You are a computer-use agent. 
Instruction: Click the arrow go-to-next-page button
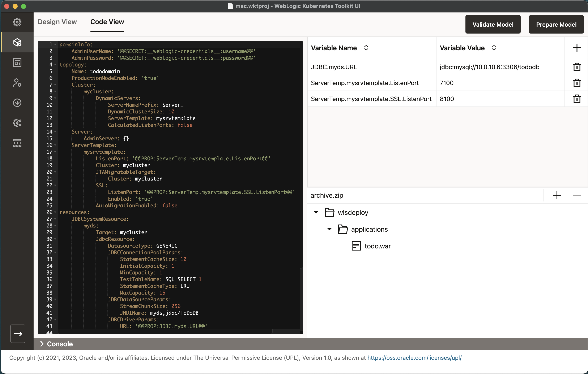(x=18, y=334)
